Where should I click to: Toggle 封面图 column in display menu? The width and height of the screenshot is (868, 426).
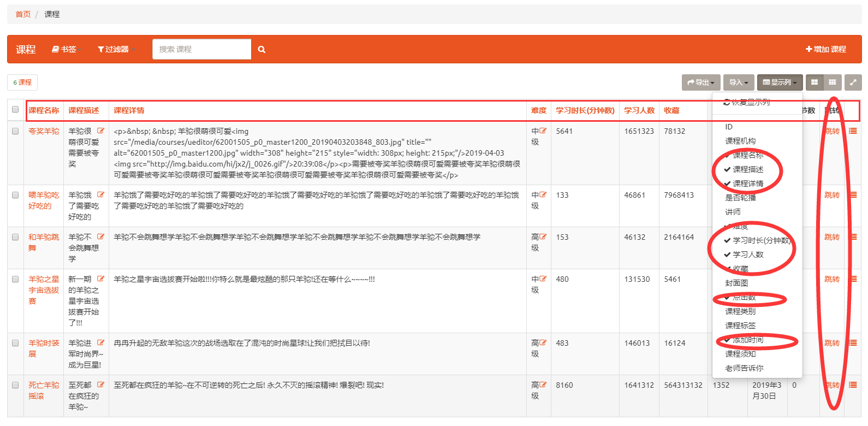click(757, 283)
